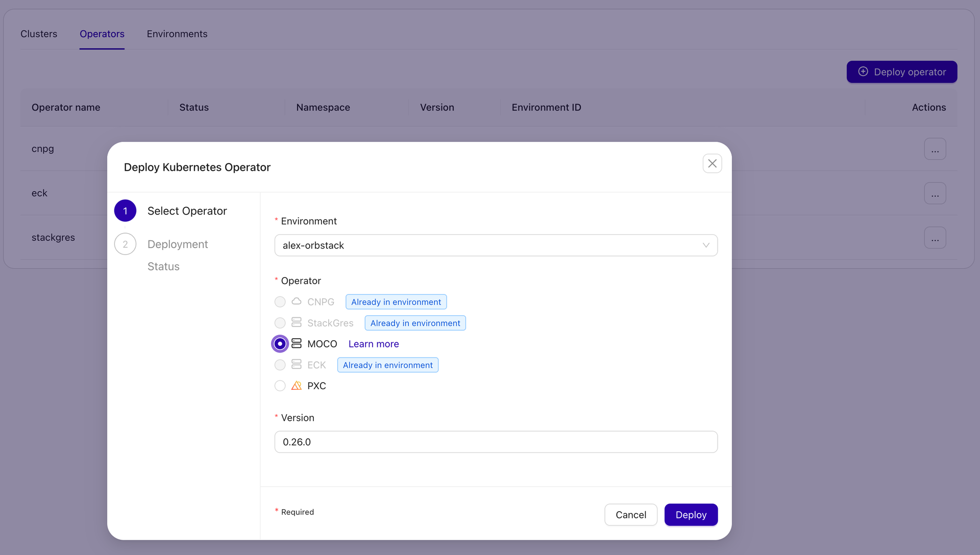Click the Cancel button
Image resolution: width=980 pixels, height=555 pixels.
pyautogui.click(x=630, y=515)
